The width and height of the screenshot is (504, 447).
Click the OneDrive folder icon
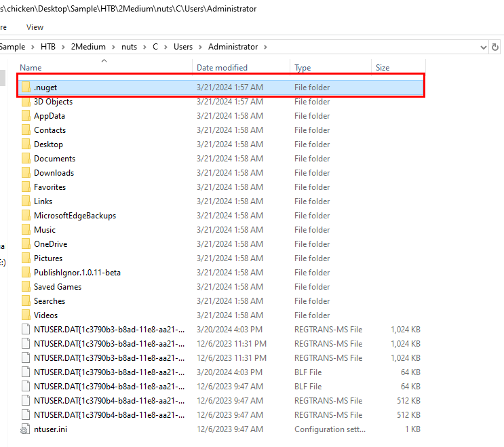[26, 244]
